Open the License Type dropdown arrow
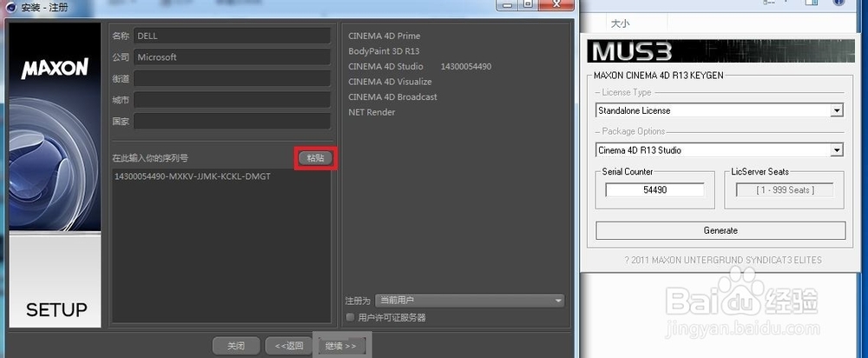The width and height of the screenshot is (868, 358). (x=837, y=110)
